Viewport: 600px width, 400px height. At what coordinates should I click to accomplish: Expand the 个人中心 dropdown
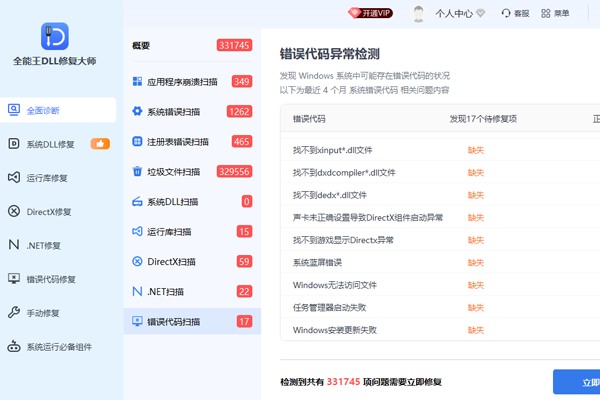pyautogui.click(x=460, y=14)
